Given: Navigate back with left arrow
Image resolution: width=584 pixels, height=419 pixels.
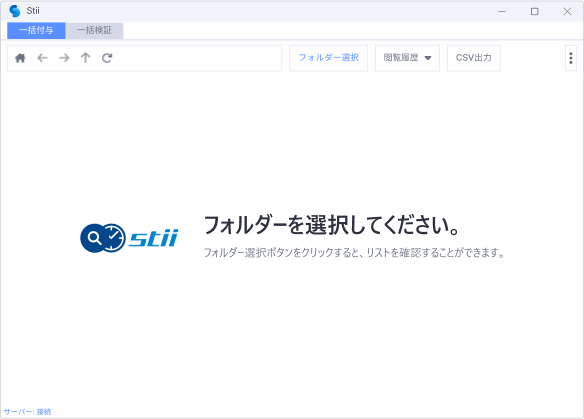Looking at the screenshot, I should pos(42,58).
